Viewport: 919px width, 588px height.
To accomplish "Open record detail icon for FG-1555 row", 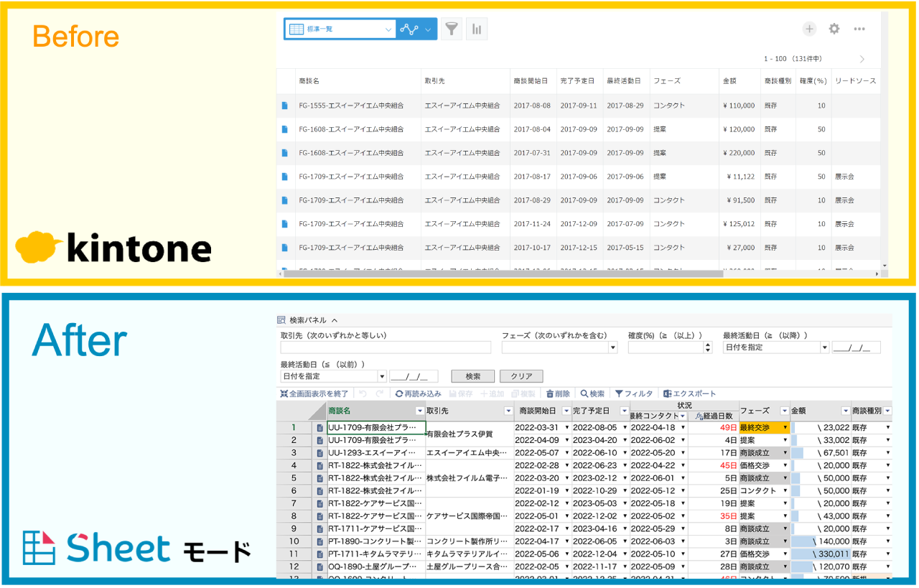I will pyautogui.click(x=285, y=106).
